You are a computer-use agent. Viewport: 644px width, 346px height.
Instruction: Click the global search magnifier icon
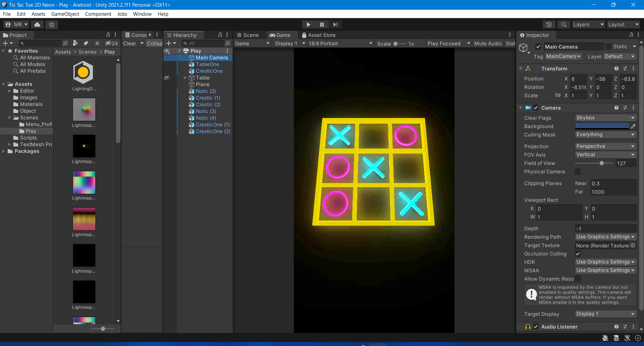[563, 24]
